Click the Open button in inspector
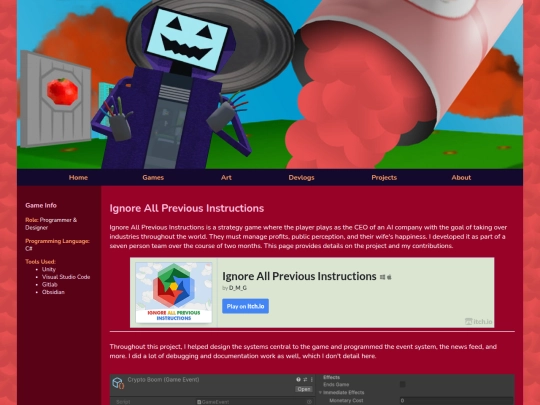 coord(304,389)
